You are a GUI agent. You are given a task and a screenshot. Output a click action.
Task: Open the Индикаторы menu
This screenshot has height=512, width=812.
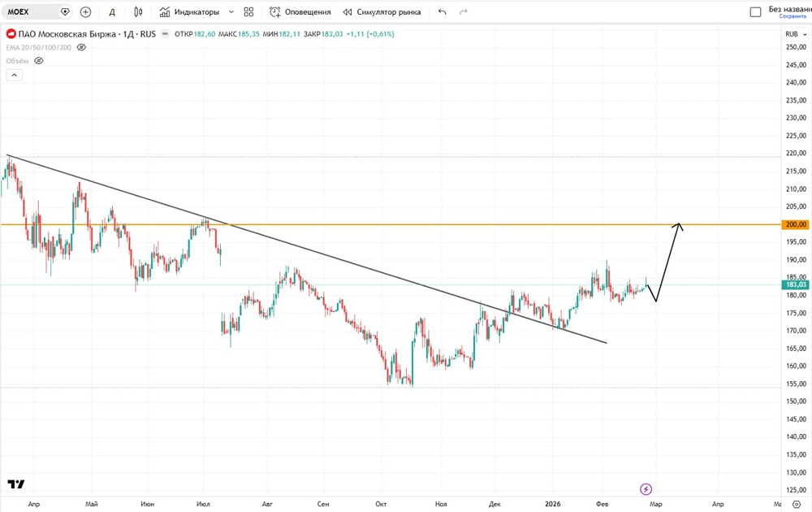click(189, 12)
